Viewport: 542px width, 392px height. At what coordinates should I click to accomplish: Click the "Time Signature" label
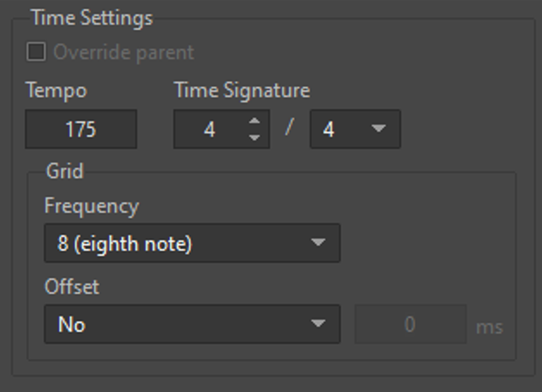(x=242, y=90)
